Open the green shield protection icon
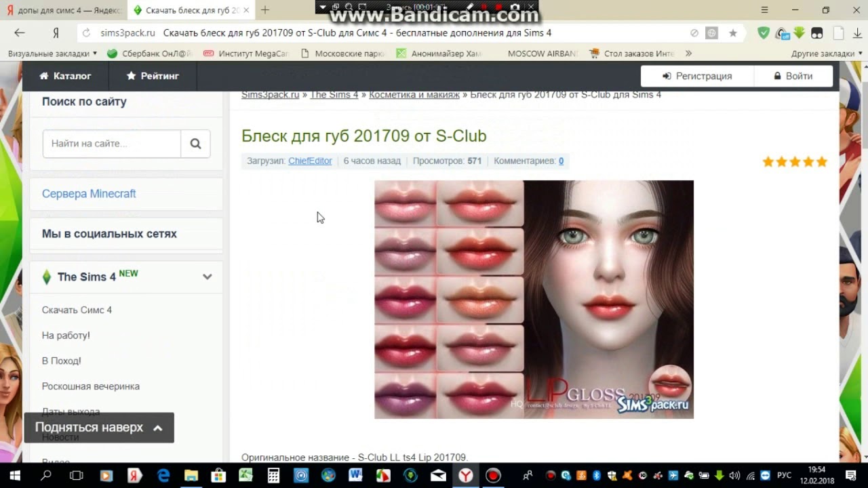Viewport: 868px width, 488px height. point(764,33)
